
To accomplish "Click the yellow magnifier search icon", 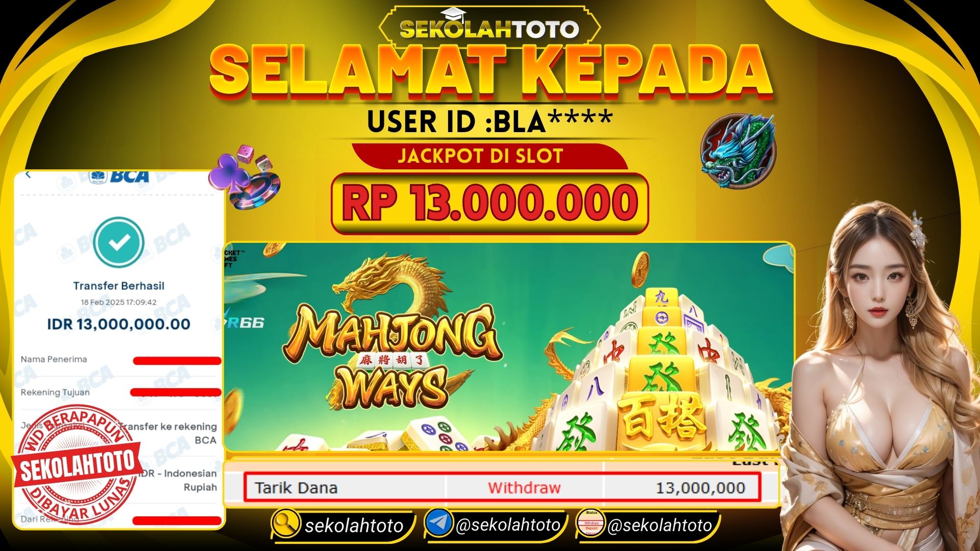I will click(286, 523).
